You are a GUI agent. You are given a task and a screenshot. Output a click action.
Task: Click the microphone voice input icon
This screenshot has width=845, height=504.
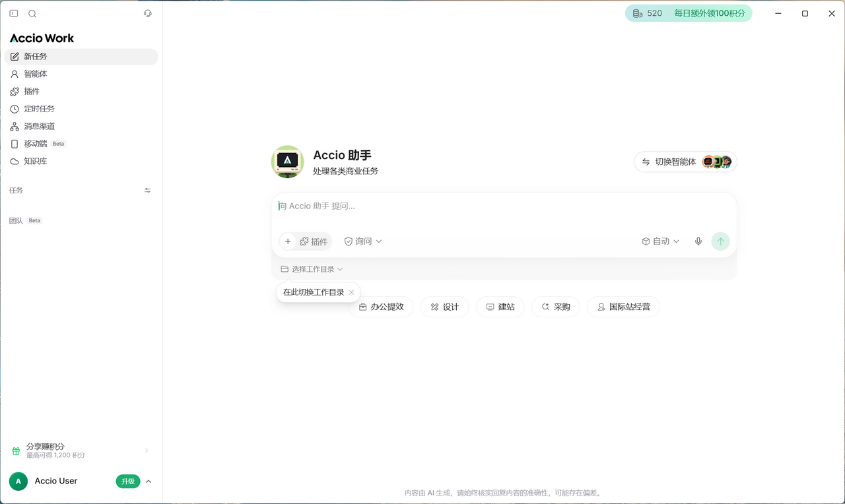click(698, 241)
